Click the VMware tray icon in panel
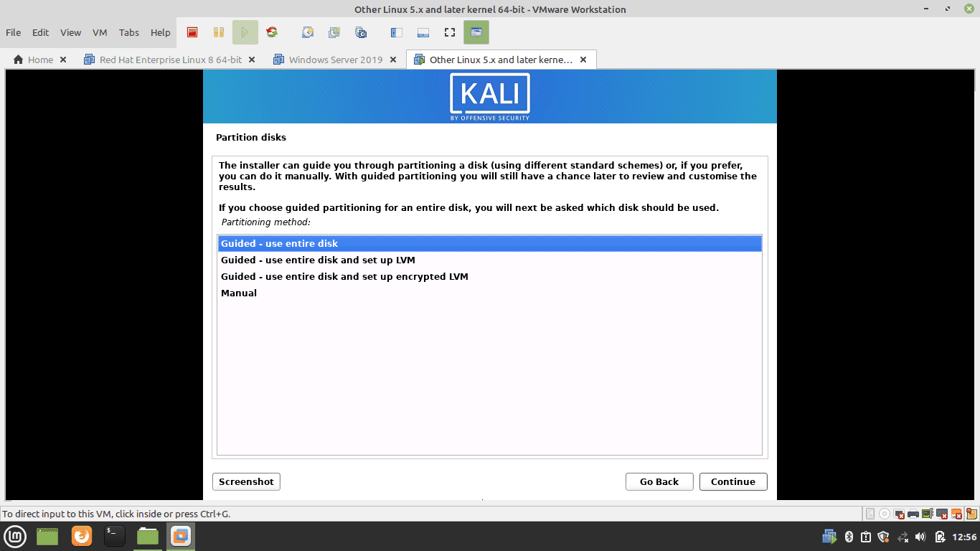 tap(830, 537)
